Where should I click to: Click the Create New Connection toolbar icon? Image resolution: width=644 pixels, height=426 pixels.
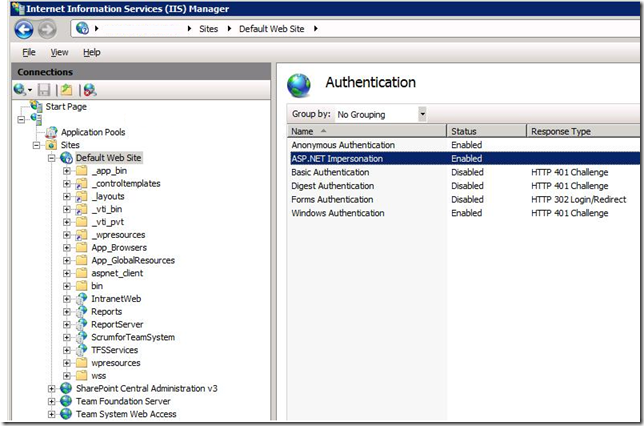20,90
